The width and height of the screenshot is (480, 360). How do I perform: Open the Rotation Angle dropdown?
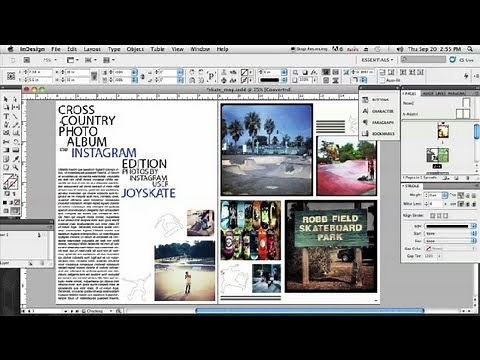click(180, 72)
